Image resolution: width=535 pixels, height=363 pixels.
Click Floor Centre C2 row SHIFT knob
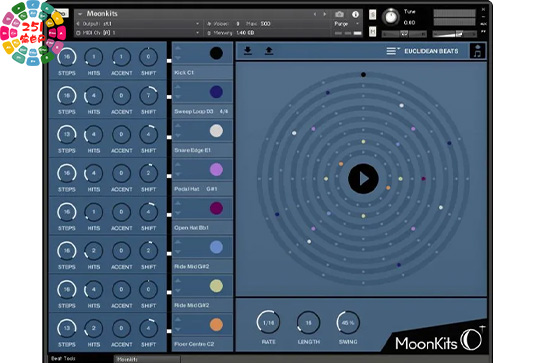pyautogui.click(x=148, y=328)
